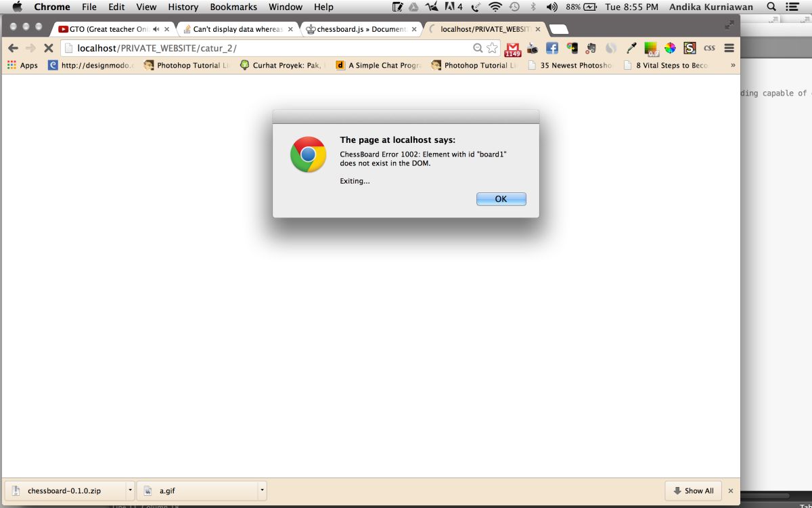Open the Notification Center list icon
This screenshot has height=508, width=812.
pos(794,7)
